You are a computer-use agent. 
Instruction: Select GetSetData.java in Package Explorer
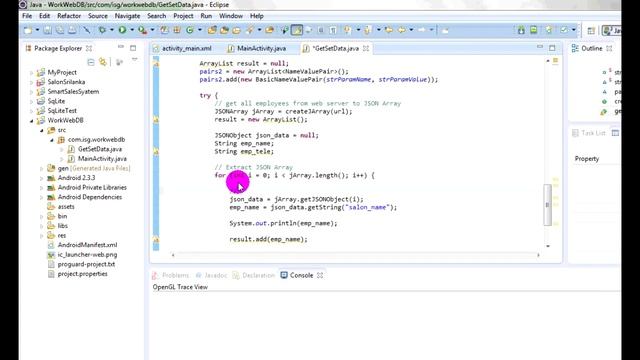[x=100, y=149]
